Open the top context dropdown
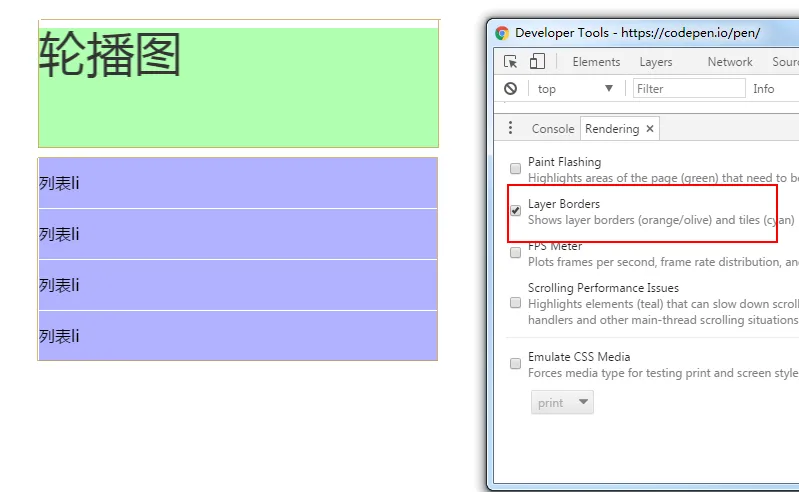This screenshot has height=492, width=799. (x=575, y=89)
